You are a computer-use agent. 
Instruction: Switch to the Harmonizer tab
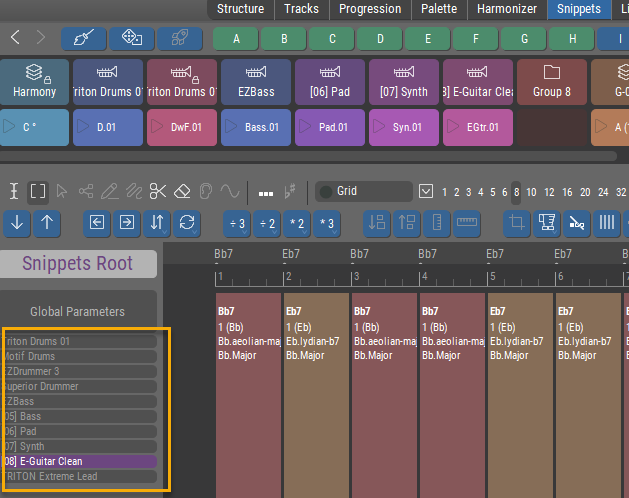click(505, 9)
